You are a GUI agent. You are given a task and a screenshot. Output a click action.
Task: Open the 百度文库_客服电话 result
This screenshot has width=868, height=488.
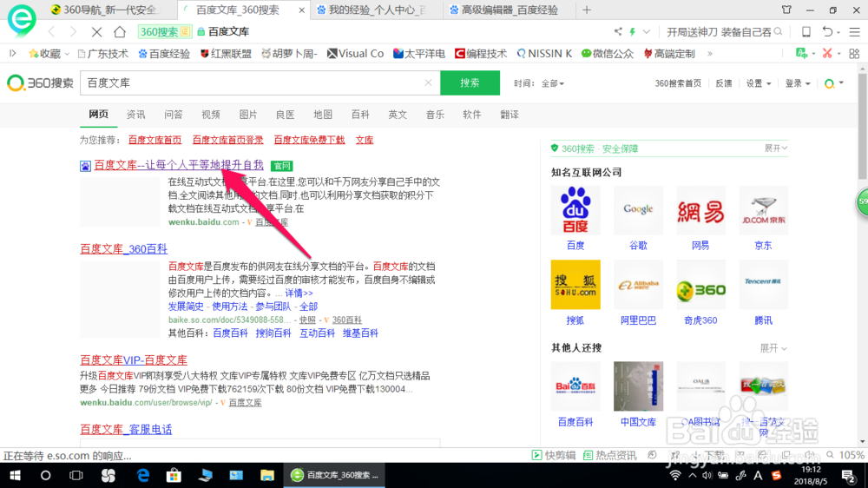(x=126, y=429)
